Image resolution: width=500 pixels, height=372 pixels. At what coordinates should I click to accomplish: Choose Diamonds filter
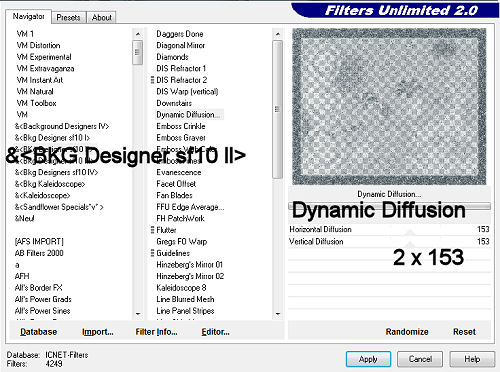click(x=172, y=57)
